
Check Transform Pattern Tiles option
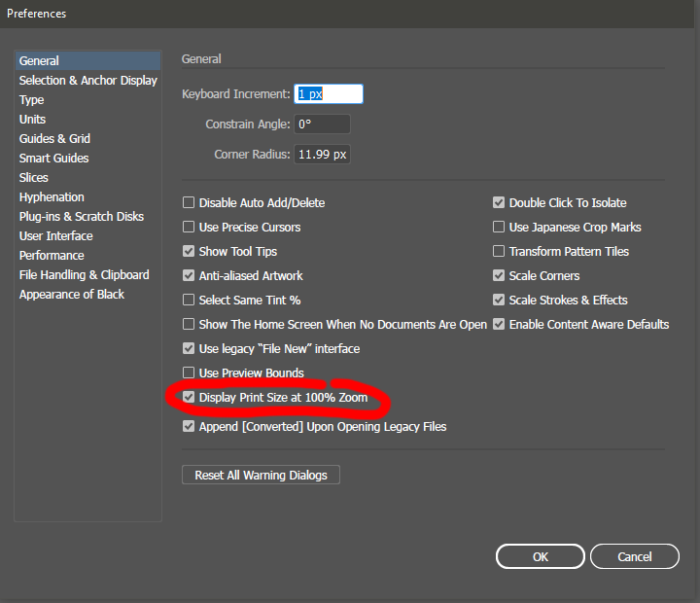click(x=499, y=252)
